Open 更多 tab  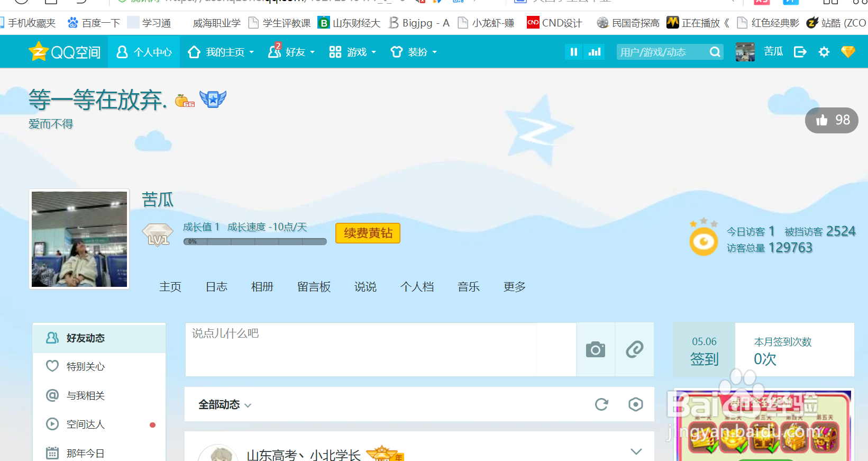tap(515, 287)
